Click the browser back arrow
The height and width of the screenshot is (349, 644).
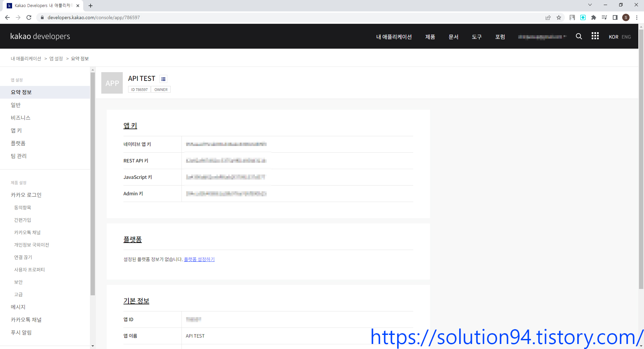click(x=7, y=17)
